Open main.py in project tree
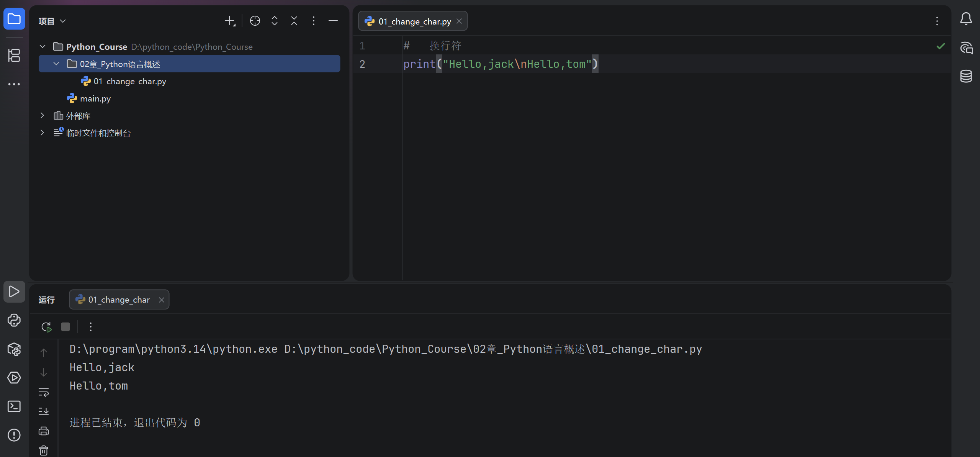This screenshot has width=980, height=457. 95,98
